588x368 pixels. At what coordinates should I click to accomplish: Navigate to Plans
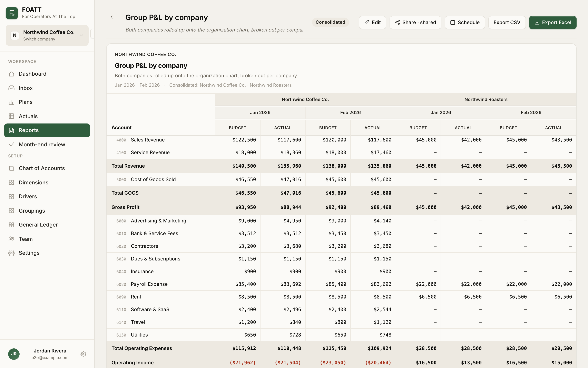pyautogui.click(x=47, y=102)
